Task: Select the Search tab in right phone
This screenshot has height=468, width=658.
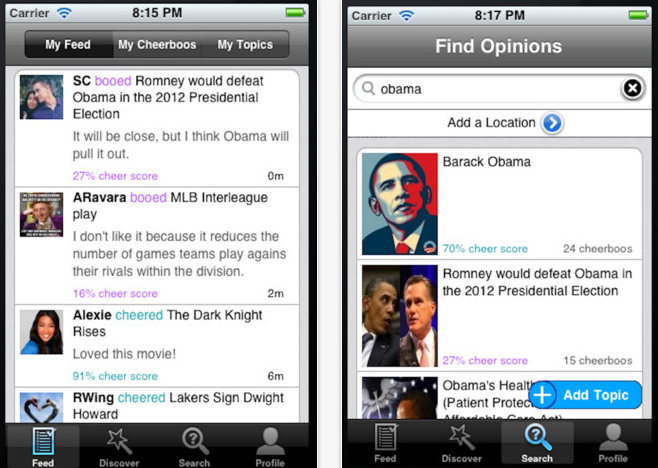Action: pos(537,442)
